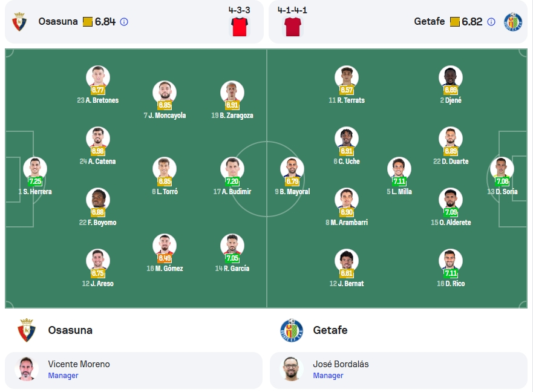
Task: Open Vicente Moreno's manager card
Action: 134,371
